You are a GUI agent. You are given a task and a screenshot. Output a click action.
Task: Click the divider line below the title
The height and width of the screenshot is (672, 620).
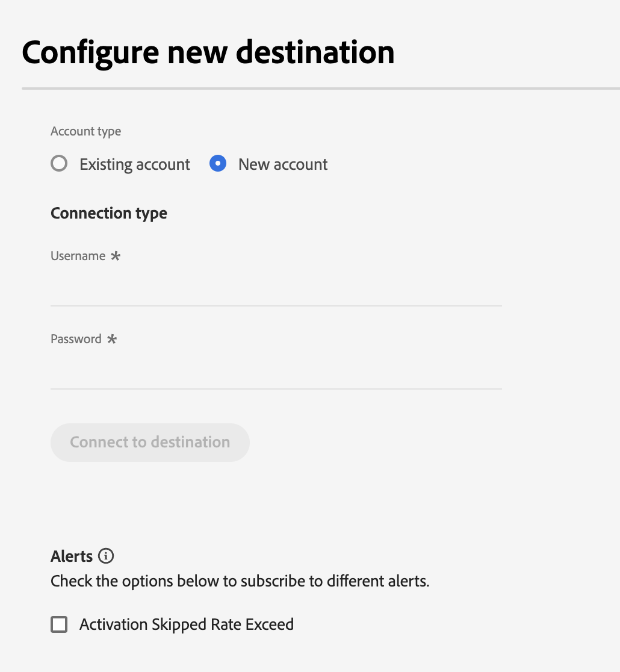coord(321,89)
